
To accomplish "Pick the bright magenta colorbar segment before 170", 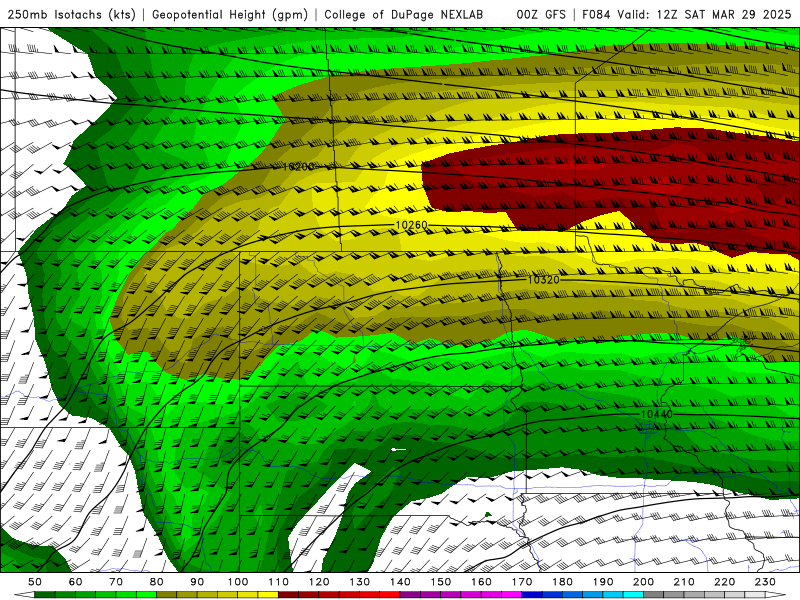I will [512, 595].
